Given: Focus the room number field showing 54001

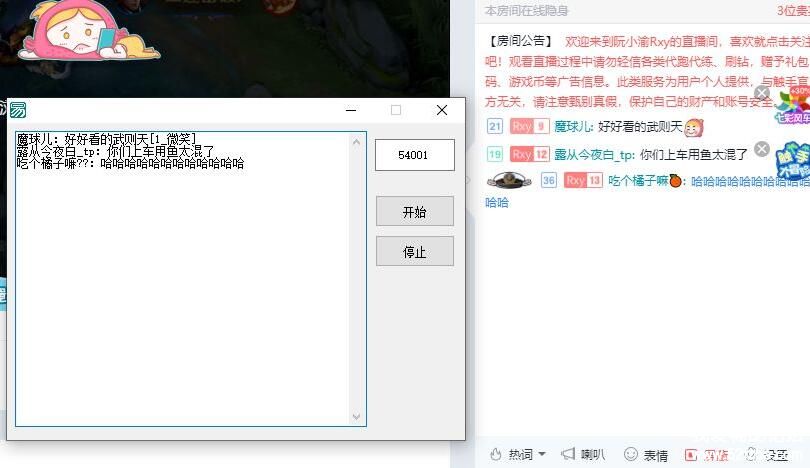Looking at the screenshot, I should click(415, 155).
